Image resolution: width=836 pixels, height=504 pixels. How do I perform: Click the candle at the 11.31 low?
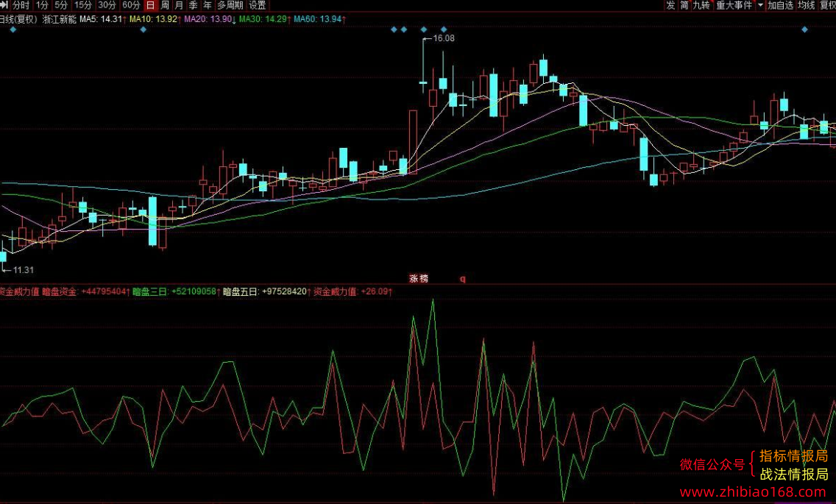pyautogui.click(x=2, y=256)
